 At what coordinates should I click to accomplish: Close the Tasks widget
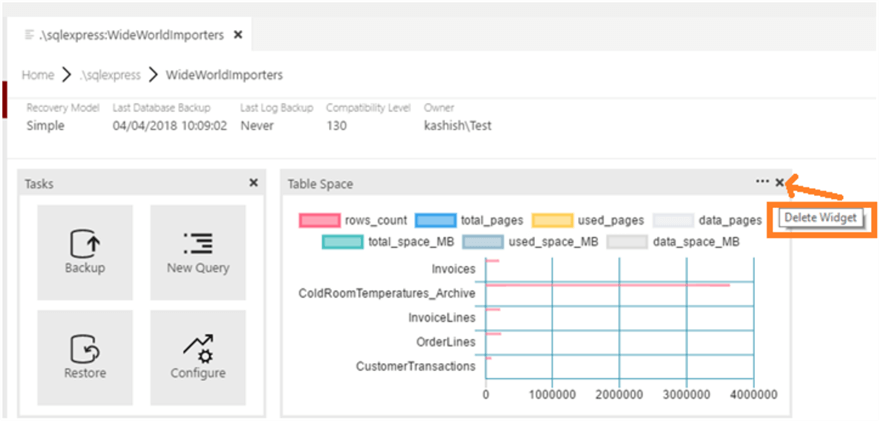pyautogui.click(x=253, y=183)
